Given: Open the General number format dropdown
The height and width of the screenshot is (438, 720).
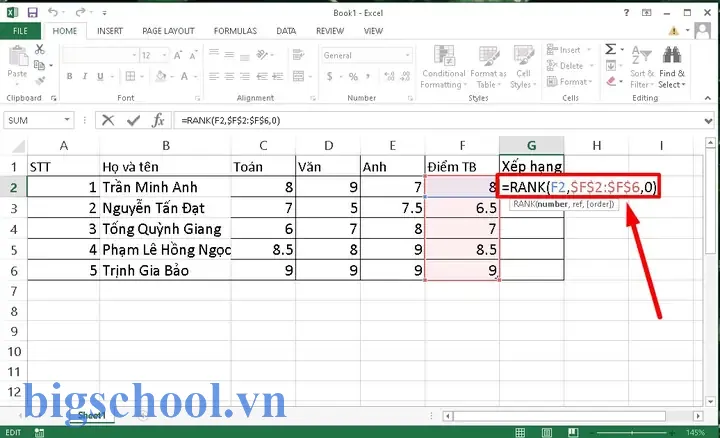Looking at the screenshot, I should point(407,55).
